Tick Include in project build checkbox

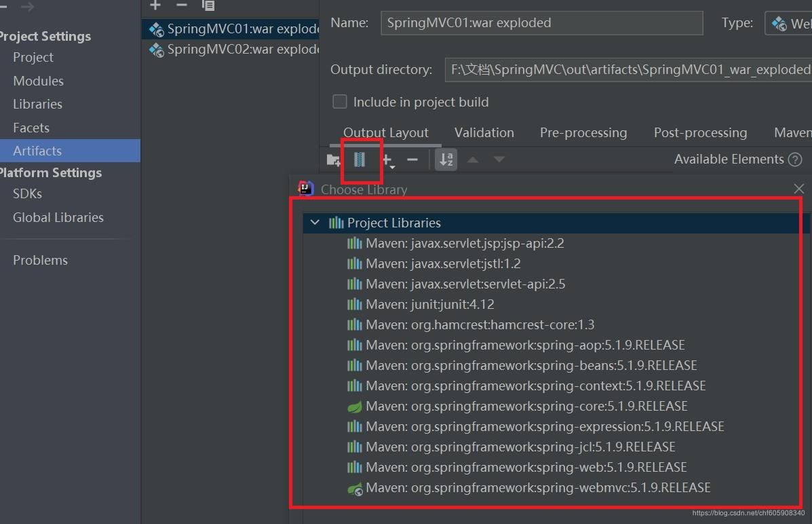pyautogui.click(x=340, y=102)
